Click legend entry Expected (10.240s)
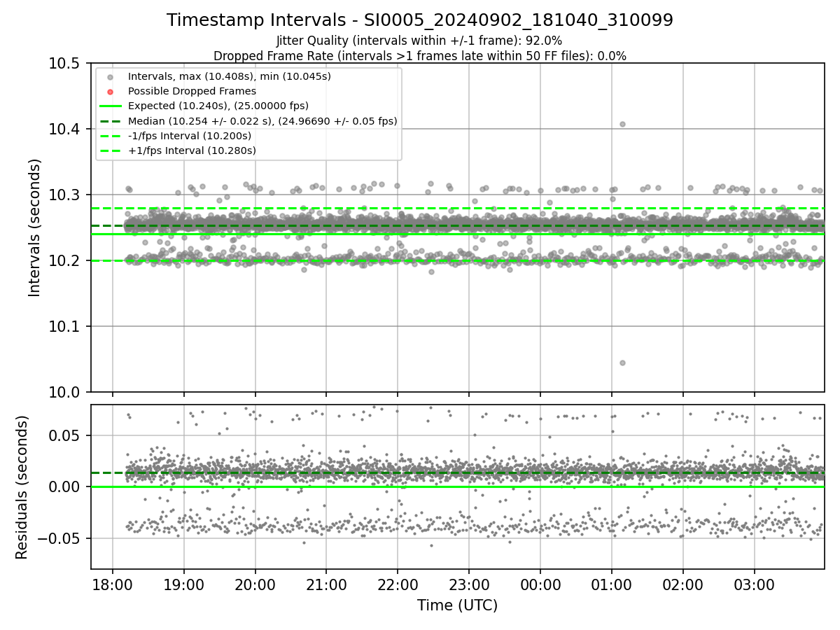The image size is (840, 630). [x=218, y=106]
